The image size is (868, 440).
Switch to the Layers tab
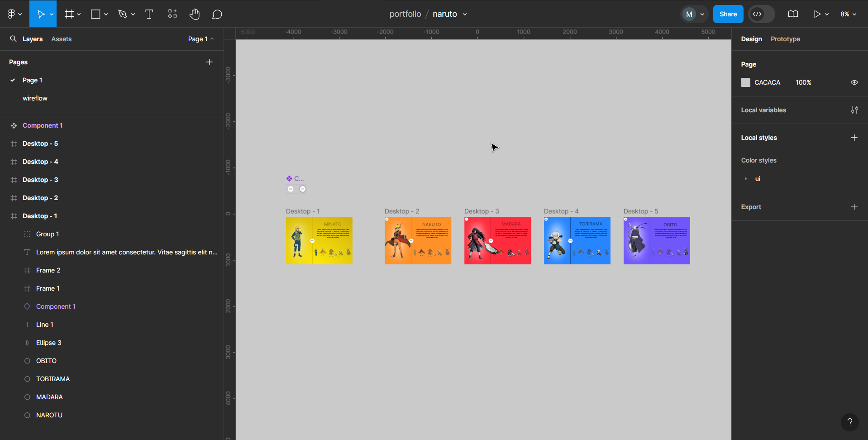click(x=33, y=39)
